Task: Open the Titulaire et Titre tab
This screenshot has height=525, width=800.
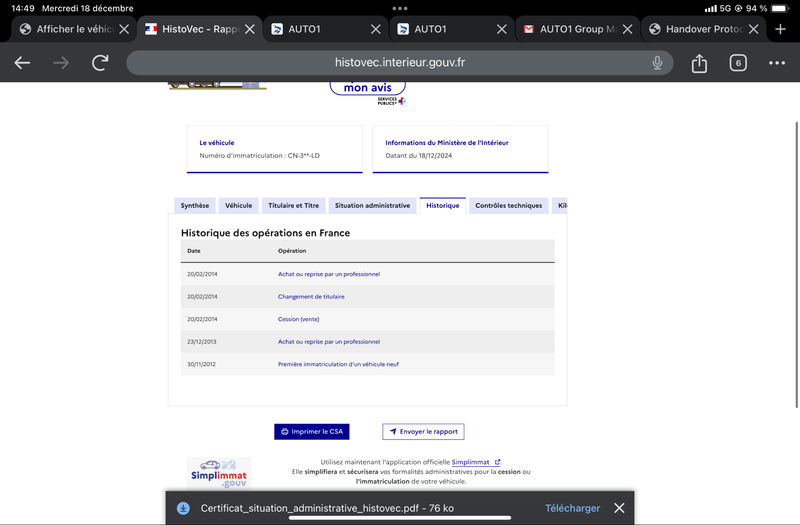Action: pyautogui.click(x=293, y=206)
